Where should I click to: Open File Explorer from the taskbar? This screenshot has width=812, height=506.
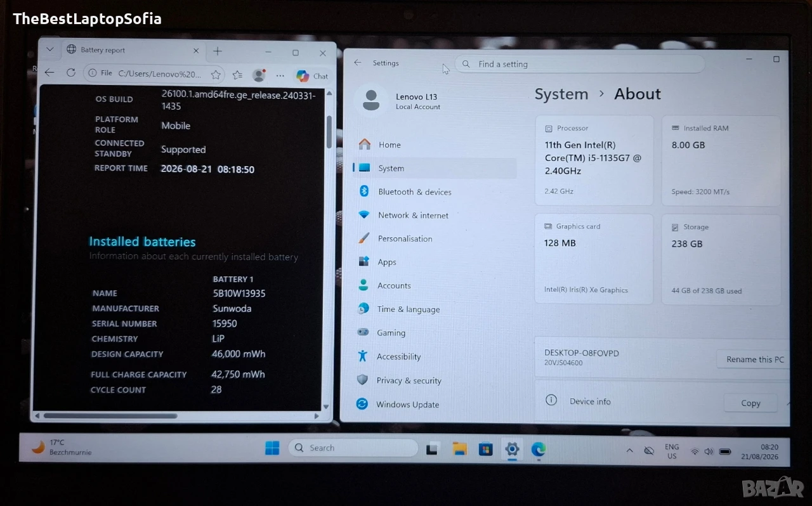pyautogui.click(x=459, y=449)
